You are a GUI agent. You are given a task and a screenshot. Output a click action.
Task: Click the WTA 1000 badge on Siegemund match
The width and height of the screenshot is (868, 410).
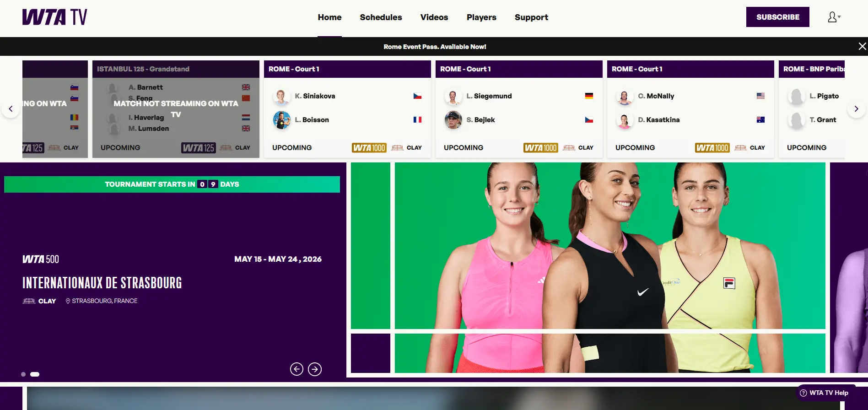click(x=541, y=148)
